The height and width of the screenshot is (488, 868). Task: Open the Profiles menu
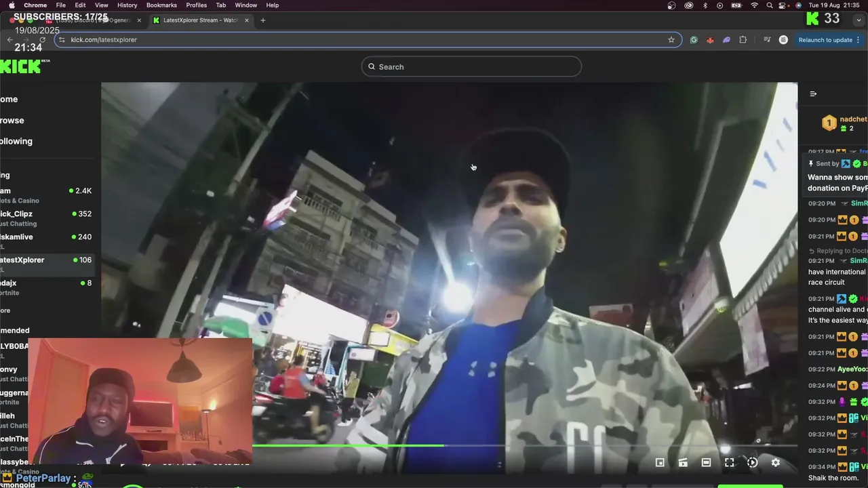pos(197,5)
